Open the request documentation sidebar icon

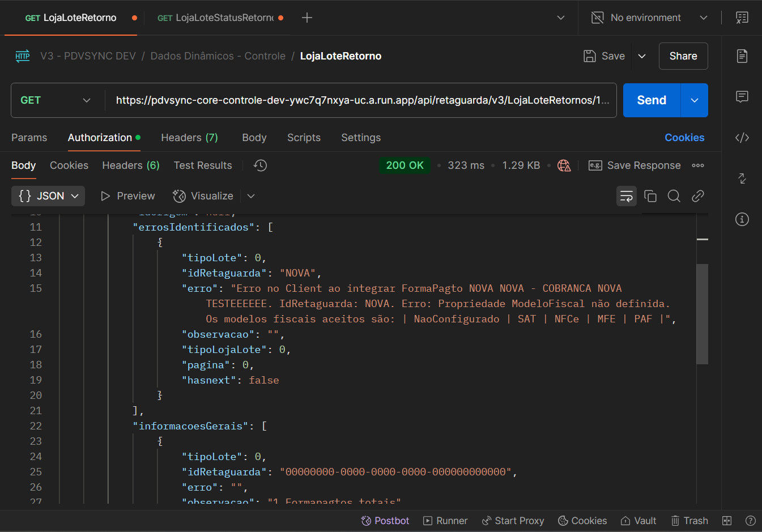(x=742, y=56)
